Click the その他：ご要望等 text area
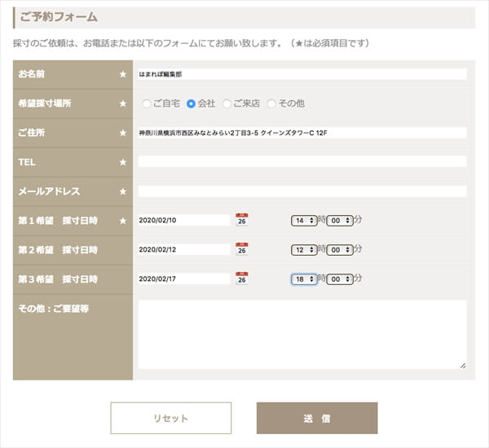Viewport: 489px width, 448px height. [302, 335]
